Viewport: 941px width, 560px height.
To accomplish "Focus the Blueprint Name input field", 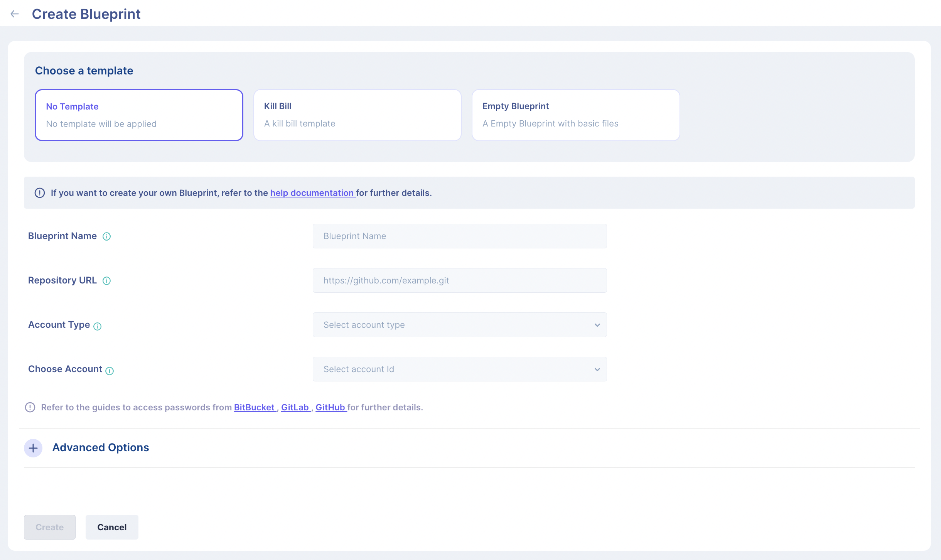I will pyautogui.click(x=460, y=236).
